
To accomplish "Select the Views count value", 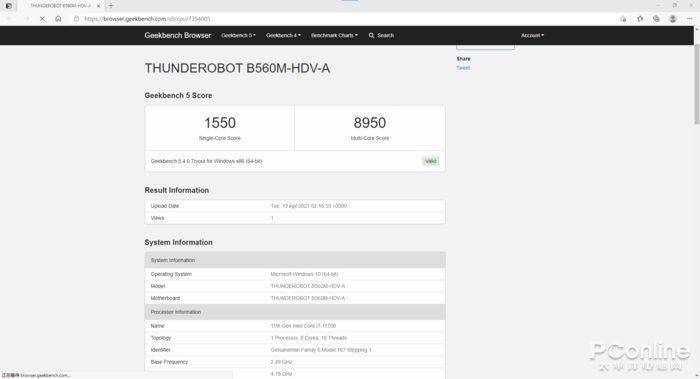I will coord(272,218).
